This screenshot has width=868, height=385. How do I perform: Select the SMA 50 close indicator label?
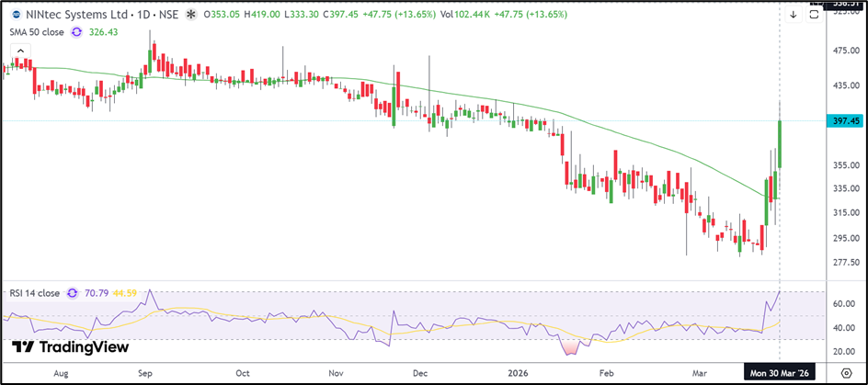[38, 32]
